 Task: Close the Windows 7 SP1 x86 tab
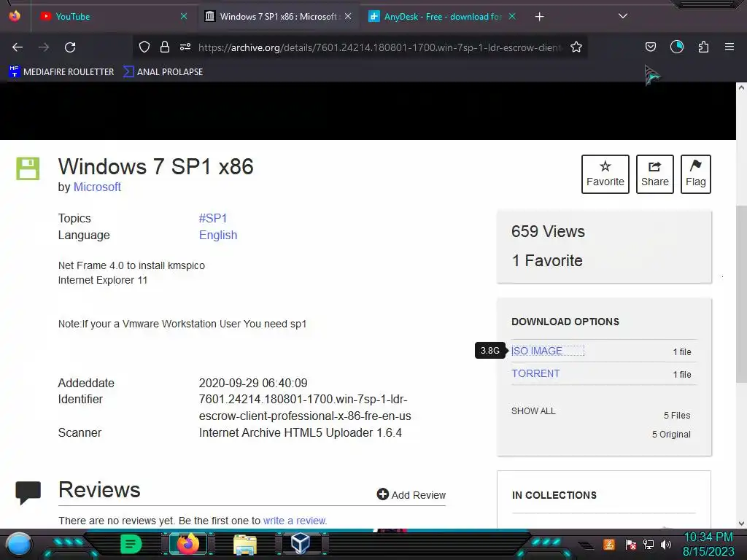348,16
